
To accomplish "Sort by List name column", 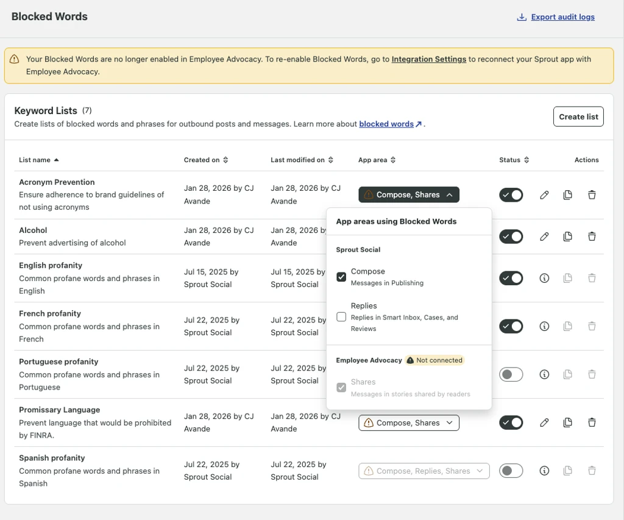I will point(39,160).
